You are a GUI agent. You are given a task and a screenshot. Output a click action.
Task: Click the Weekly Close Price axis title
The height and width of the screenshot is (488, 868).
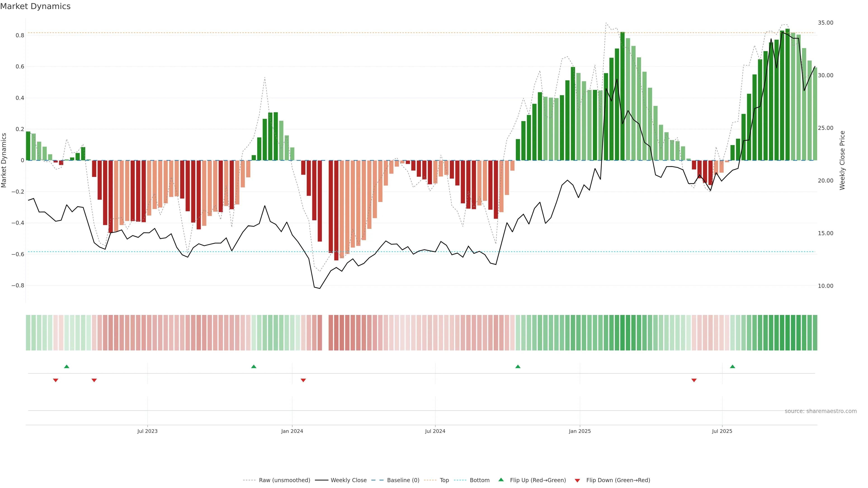842,160
